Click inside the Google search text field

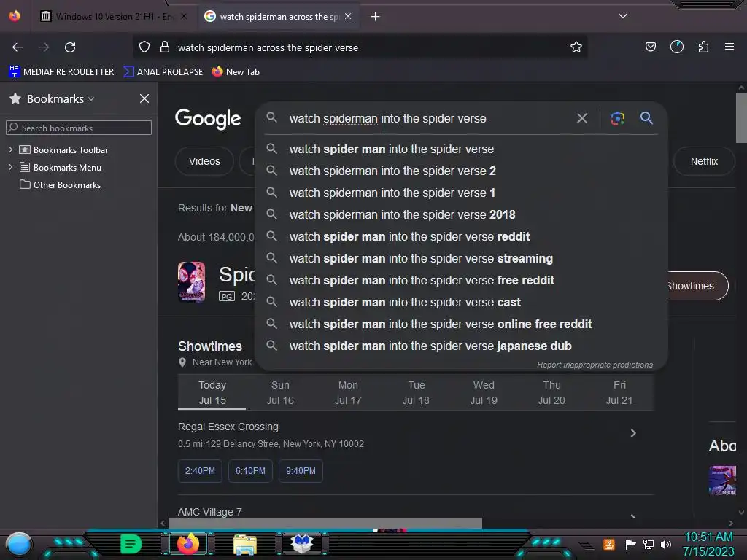point(426,119)
